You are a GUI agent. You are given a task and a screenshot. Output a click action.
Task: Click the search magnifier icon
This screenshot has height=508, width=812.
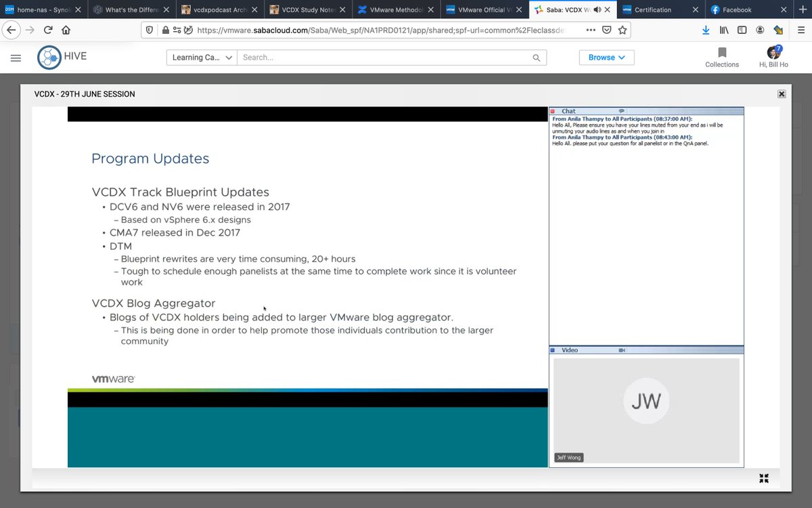click(537, 58)
